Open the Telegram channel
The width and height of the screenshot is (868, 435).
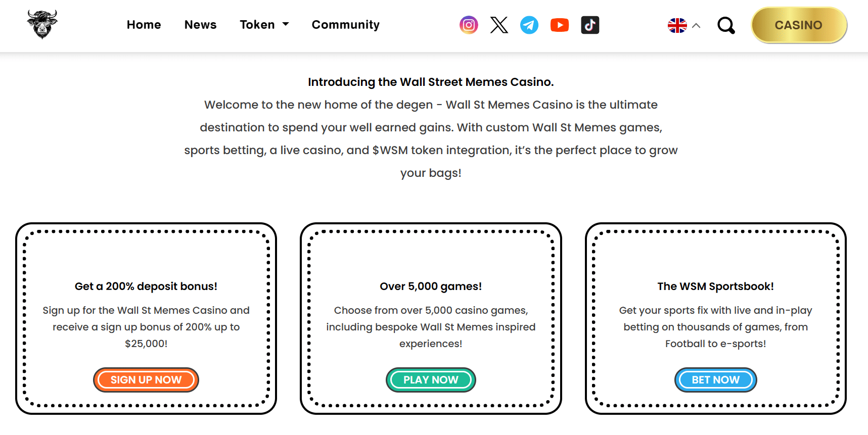[x=529, y=25]
